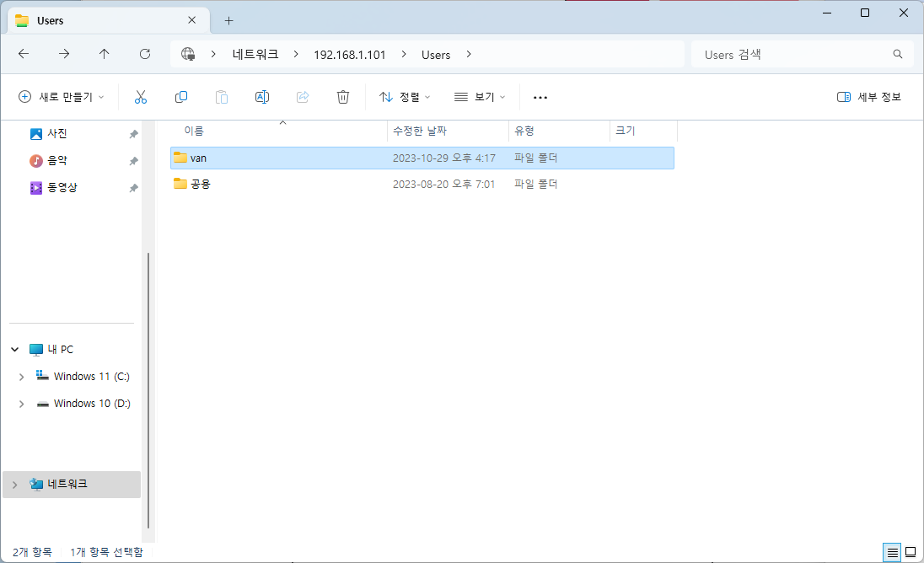Screen dimensions: 924x563
Task: Click the Copy icon
Action: pyautogui.click(x=181, y=97)
